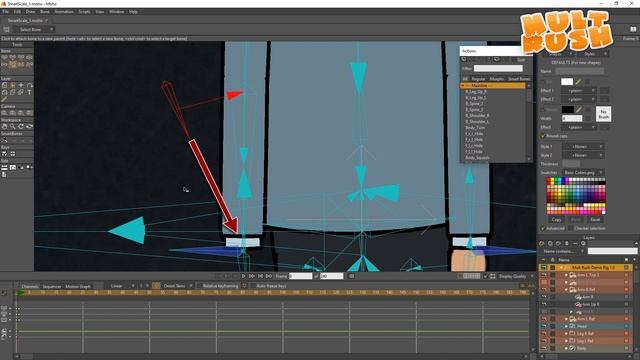Enable Auto-freeze keys checkbox
The image size is (640, 360).
[x=252, y=286]
